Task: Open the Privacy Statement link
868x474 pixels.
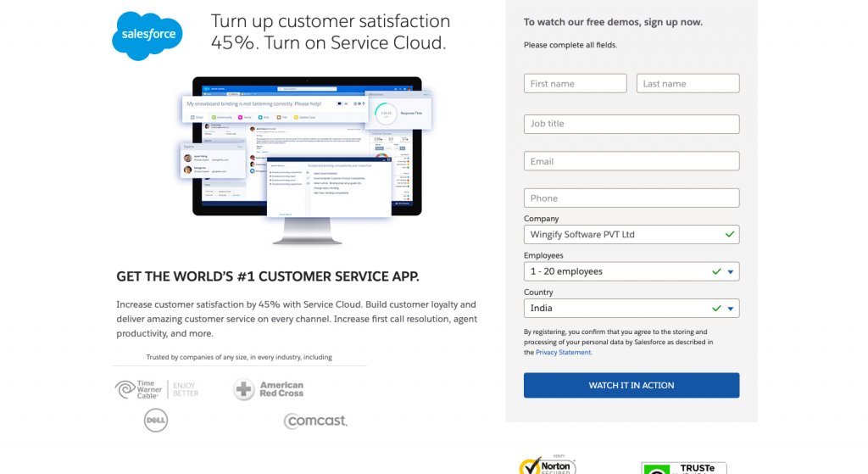Action: point(563,352)
